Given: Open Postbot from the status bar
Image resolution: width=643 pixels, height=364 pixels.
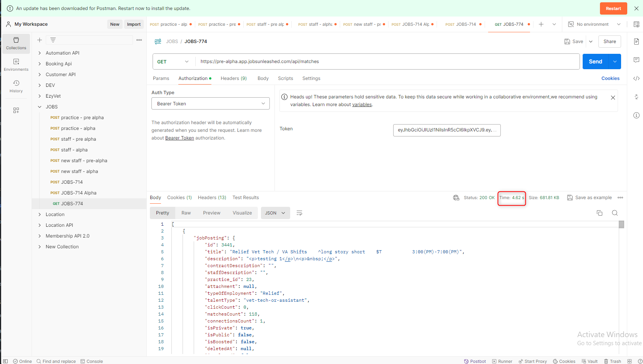Looking at the screenshot, I should click(x=475, y=361).
